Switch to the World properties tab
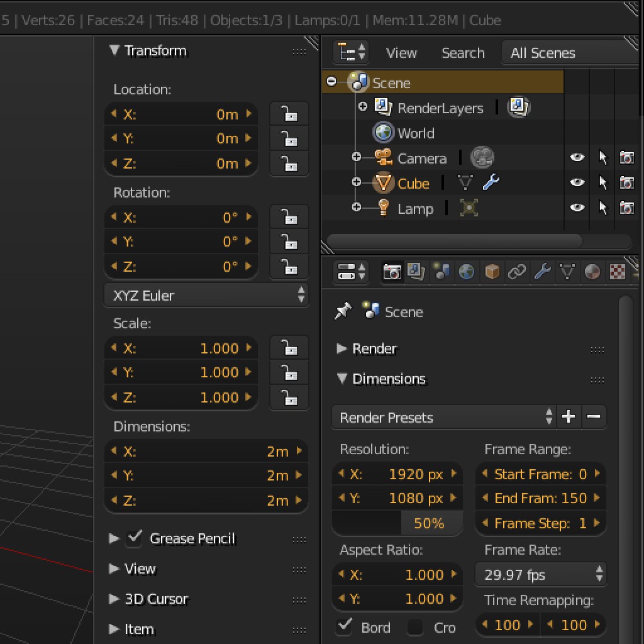Viewport: 644px width, 644px height. pyautogui.click(x=465, y=272)
